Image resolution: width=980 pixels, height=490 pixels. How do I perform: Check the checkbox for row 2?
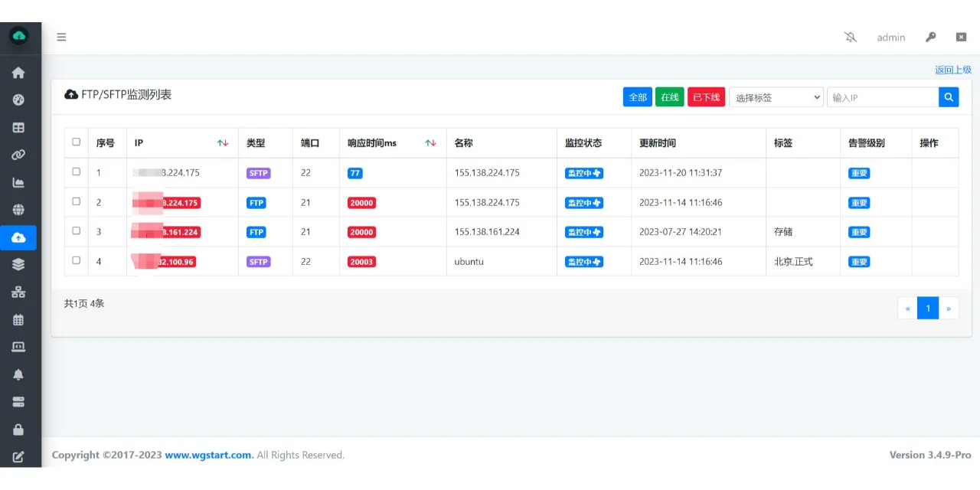(x=76, y=201)
